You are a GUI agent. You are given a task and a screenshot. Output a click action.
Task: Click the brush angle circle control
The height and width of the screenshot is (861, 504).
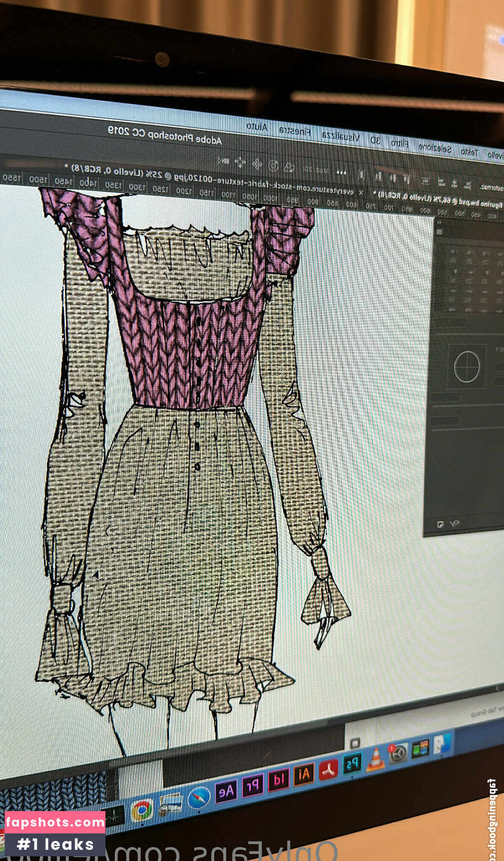(x=467, y=367)
